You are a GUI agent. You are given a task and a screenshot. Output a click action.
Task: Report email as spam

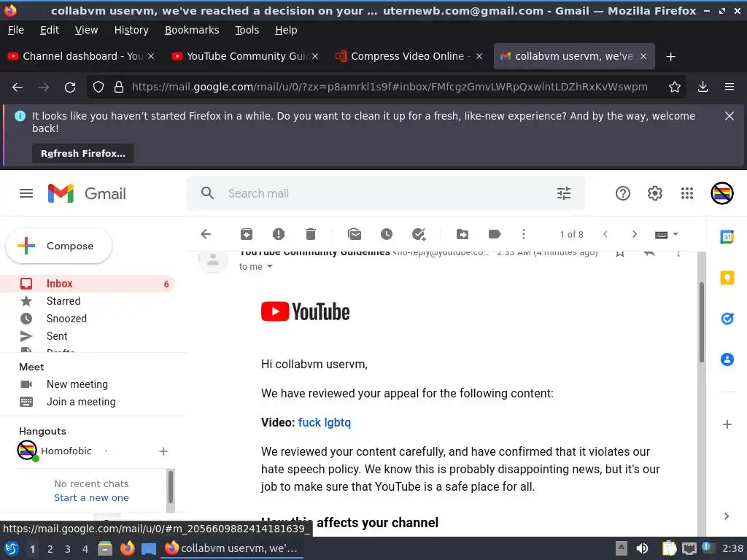(x=278, y=234)
